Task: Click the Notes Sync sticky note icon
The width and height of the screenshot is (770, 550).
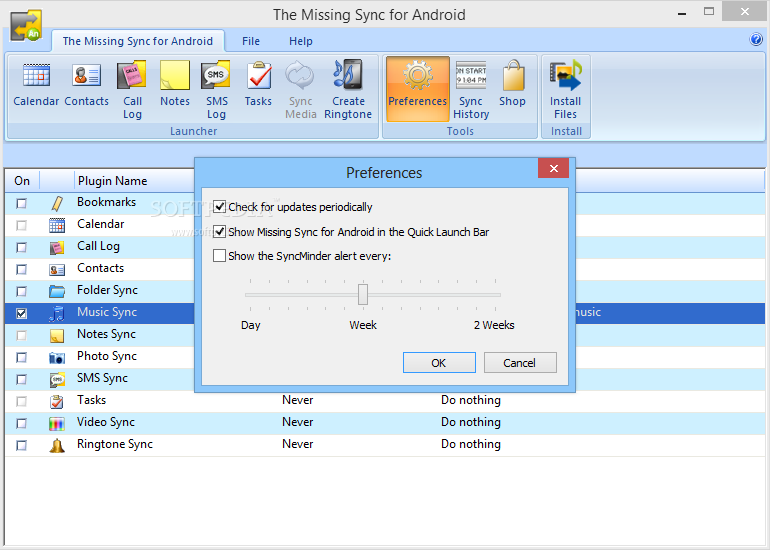Action: [x=57, y=335]
